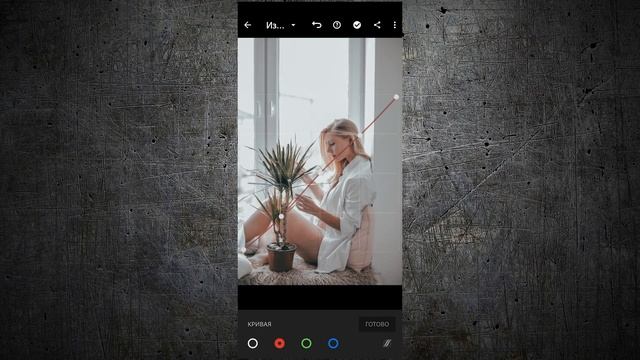Open the presets dropdown arrow
The image size is (640, 360).
click(x=293, y=25)
